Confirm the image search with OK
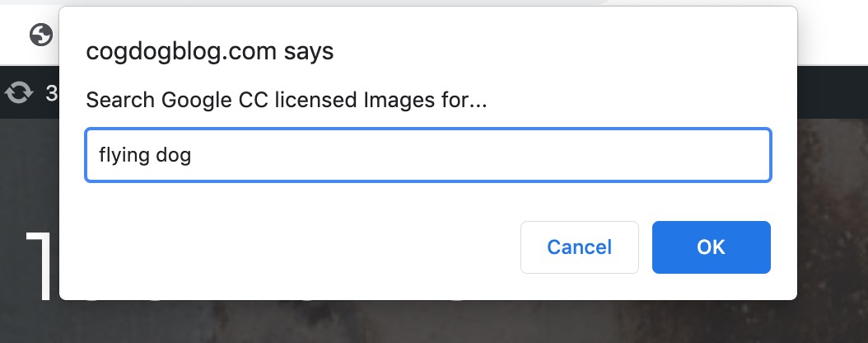 (712, 247)
